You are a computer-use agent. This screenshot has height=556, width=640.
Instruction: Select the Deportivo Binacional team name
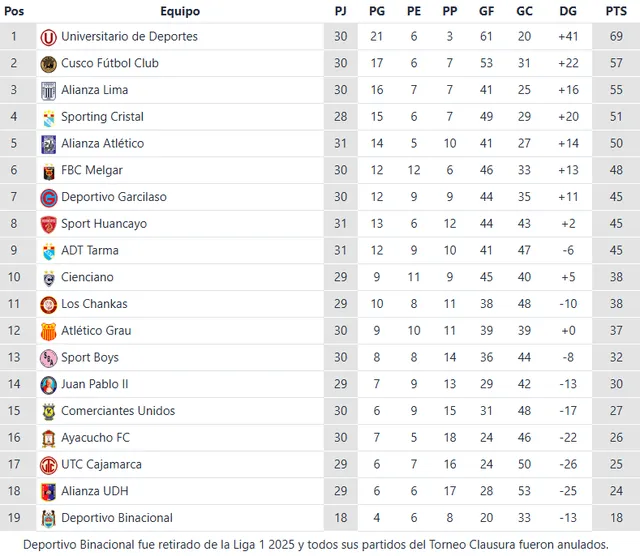pyautogui.click(x=116, y=518)
